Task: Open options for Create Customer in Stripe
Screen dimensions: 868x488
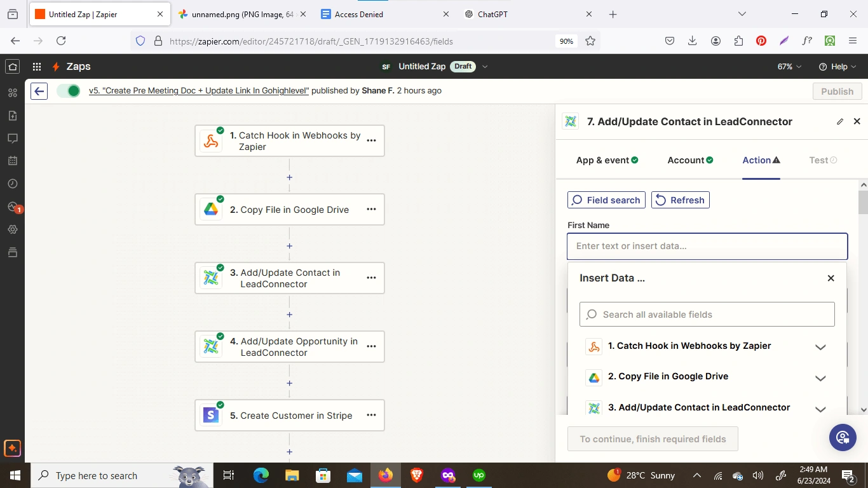Action: pos(372,415)
